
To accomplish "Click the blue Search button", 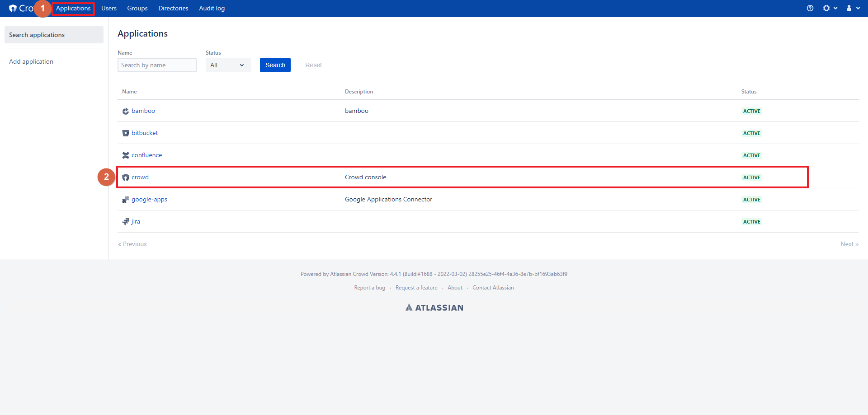I will 275,65.
